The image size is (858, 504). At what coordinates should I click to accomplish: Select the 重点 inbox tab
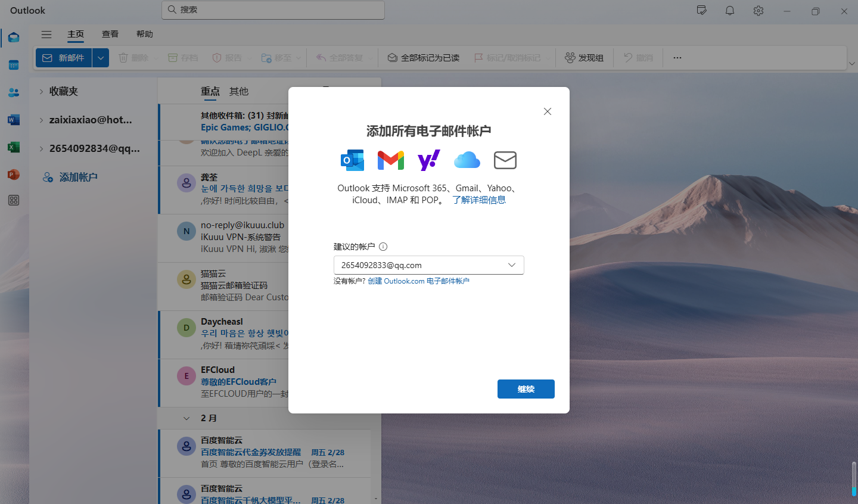pyautogui.click(x=210, y=91)
